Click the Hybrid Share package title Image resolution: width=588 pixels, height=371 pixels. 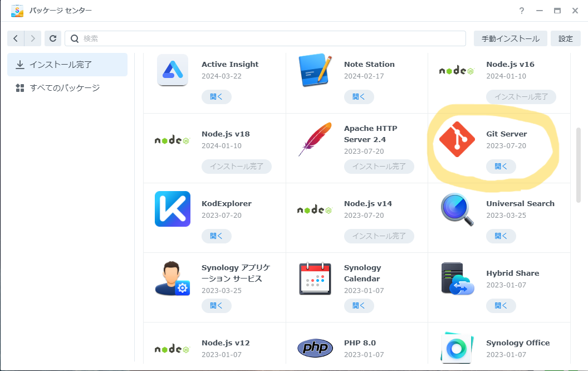[513, 274]
